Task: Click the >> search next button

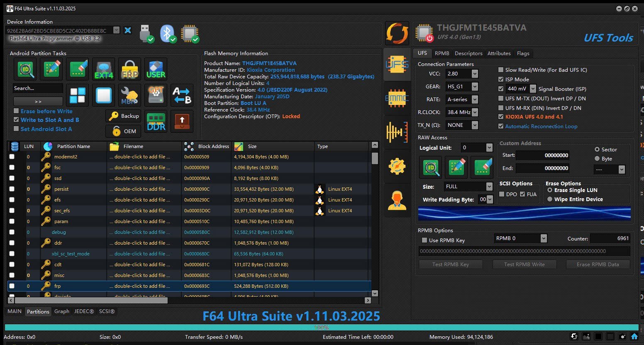Action: (38, 101)
